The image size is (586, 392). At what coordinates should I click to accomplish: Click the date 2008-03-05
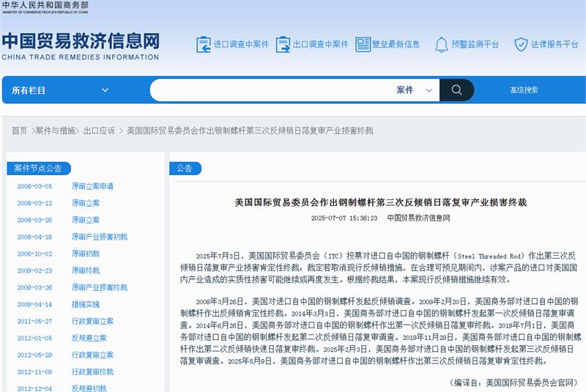pyautogui.click(x=34, y=186)
